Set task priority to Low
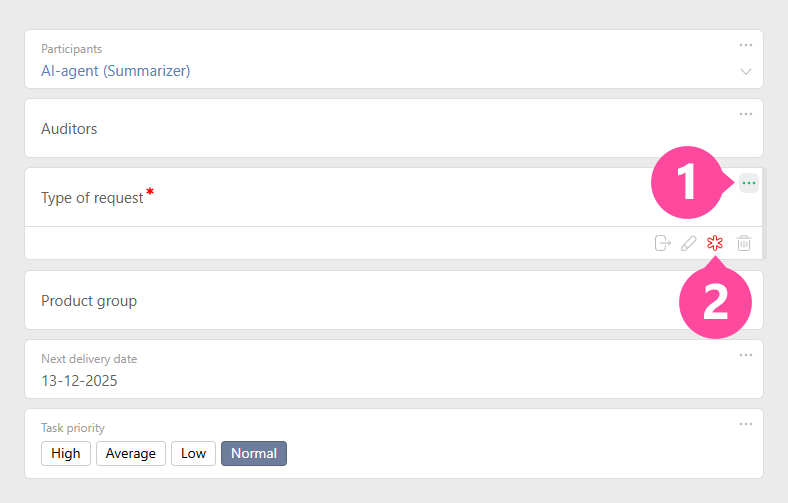Image resolution: width=788 pixels, height=503 pixels. tap(194, 453)
